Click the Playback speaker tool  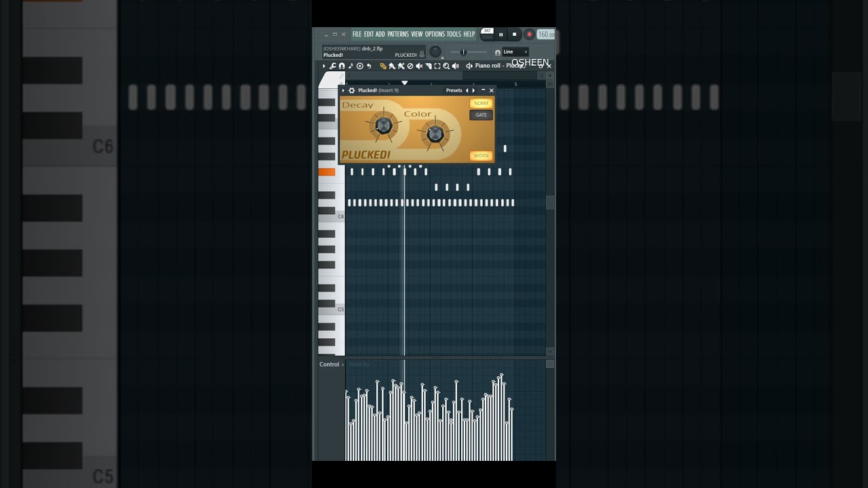point(456,66)
